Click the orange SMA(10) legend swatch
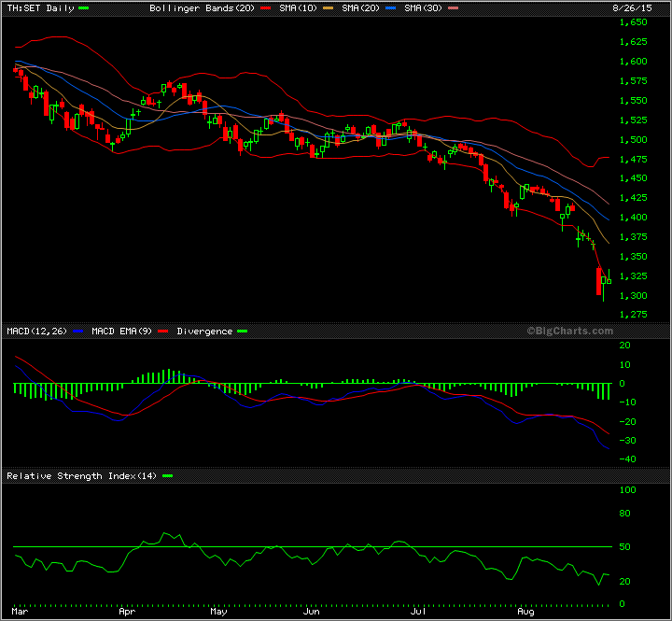 coord(328,8)
